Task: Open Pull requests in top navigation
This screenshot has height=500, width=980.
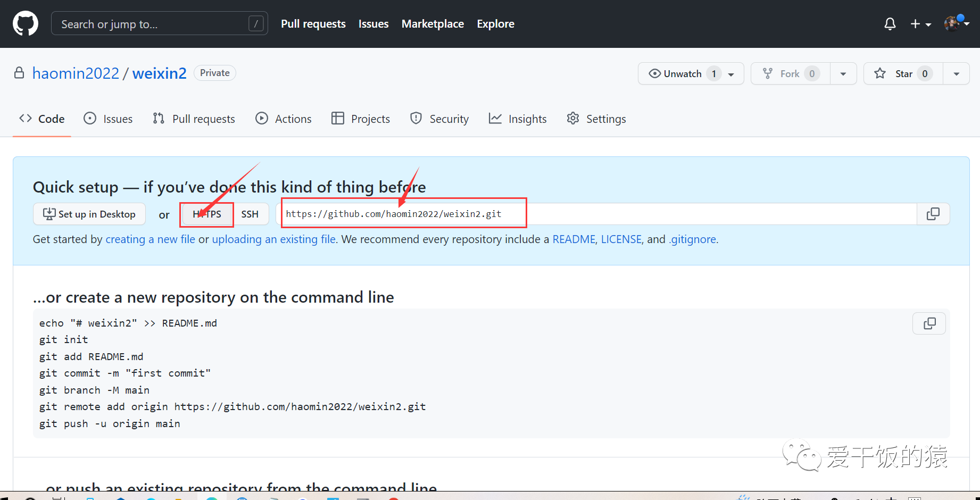Action: pos(313,24)
